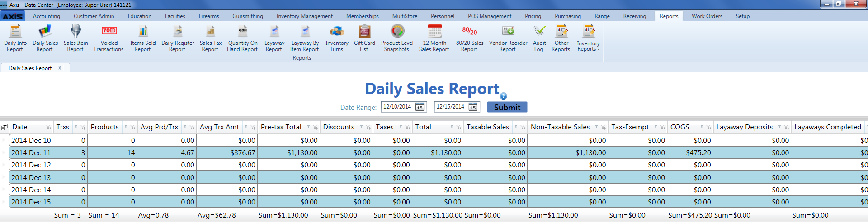Open the filter for the Discounts column
Screen dimensions: 868x223
point(368,128)
